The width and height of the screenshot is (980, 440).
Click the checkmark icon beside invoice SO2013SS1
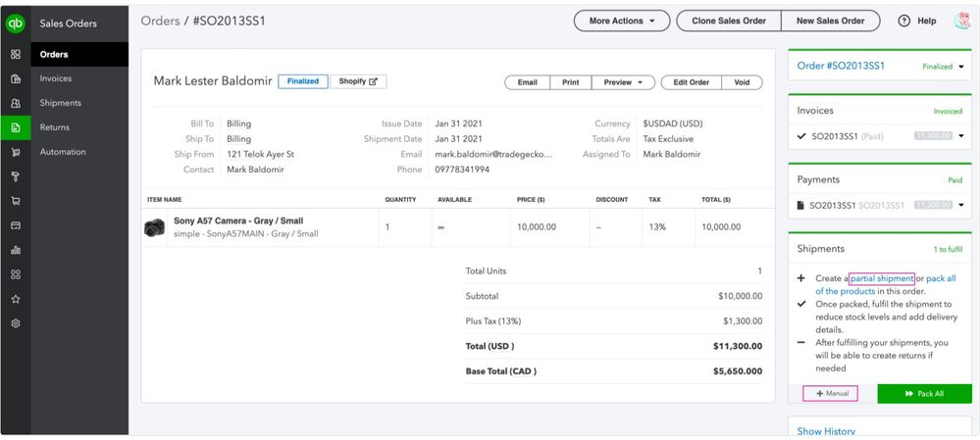pyautogui.click(x=801, y=135)
